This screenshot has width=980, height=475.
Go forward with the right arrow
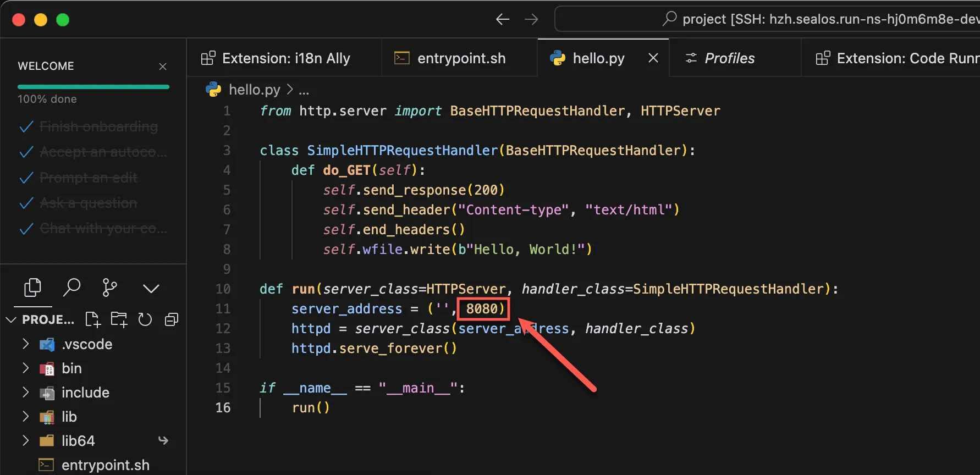(531, 20)
